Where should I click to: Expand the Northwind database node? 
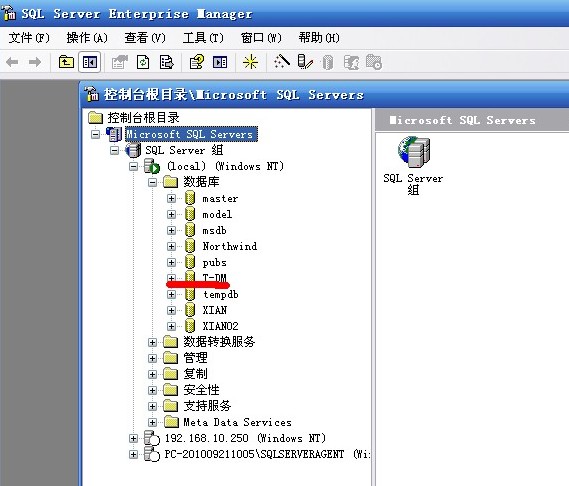tap(171, 246)
